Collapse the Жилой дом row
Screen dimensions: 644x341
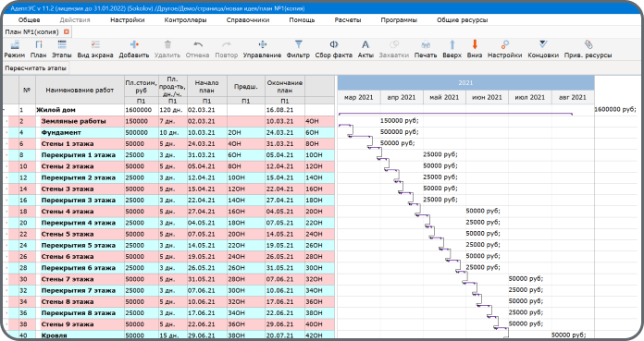4,110
